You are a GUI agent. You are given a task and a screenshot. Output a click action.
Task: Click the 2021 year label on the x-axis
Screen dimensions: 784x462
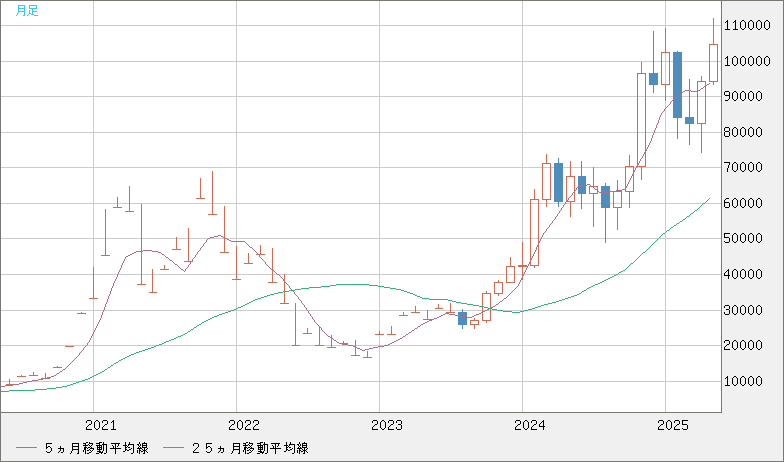[100, 426]
